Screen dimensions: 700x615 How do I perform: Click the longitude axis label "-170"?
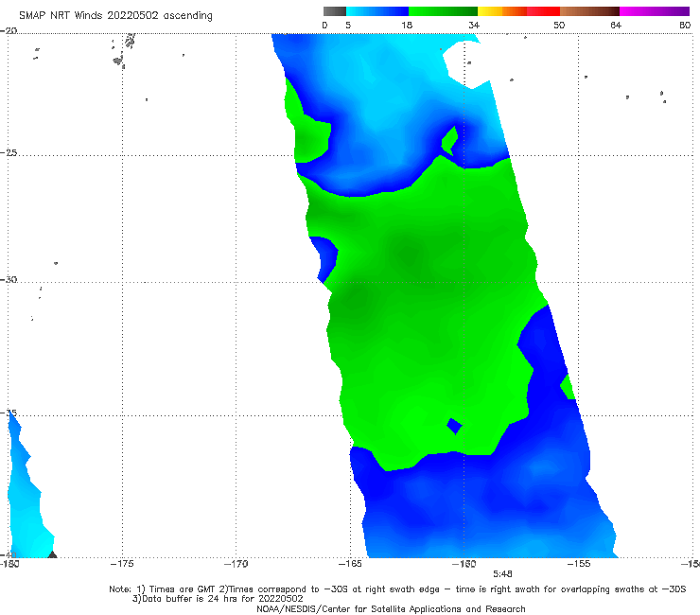(236, 564)
